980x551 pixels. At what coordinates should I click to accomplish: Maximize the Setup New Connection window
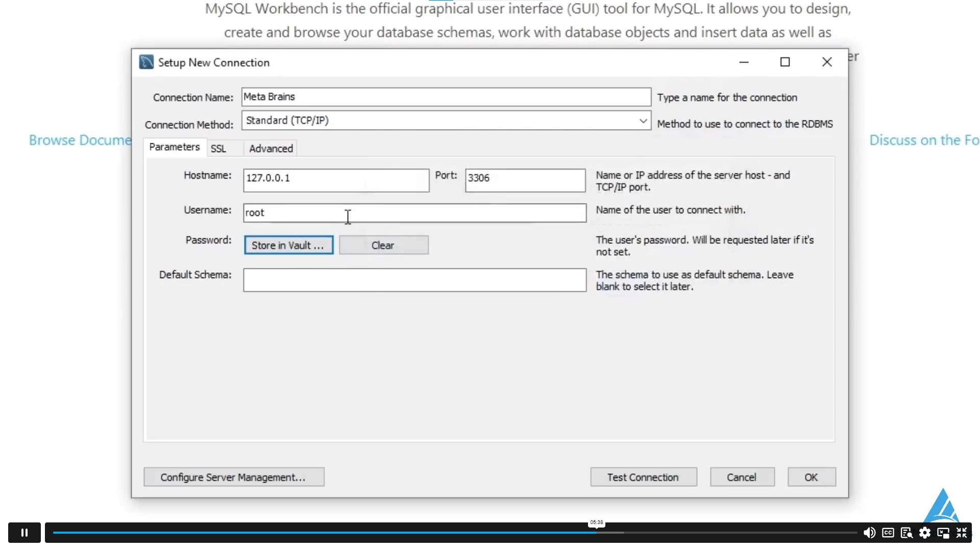point(785,62)
